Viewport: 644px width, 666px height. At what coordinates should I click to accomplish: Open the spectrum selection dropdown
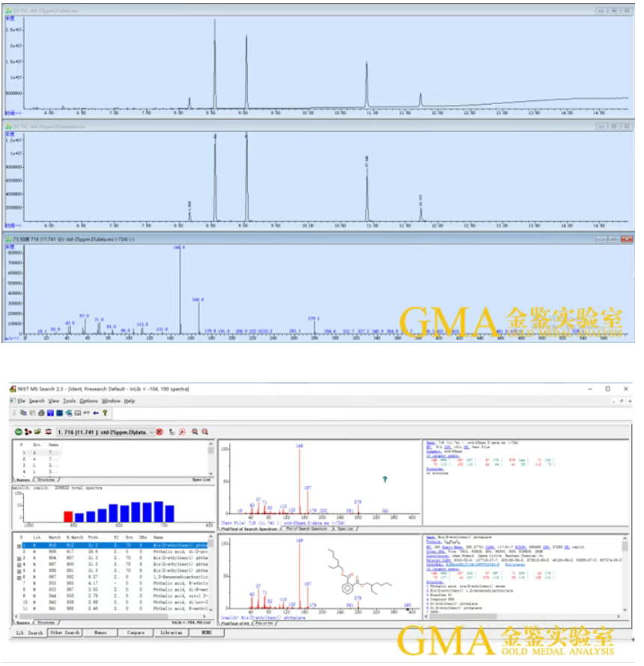click(152, 432)
